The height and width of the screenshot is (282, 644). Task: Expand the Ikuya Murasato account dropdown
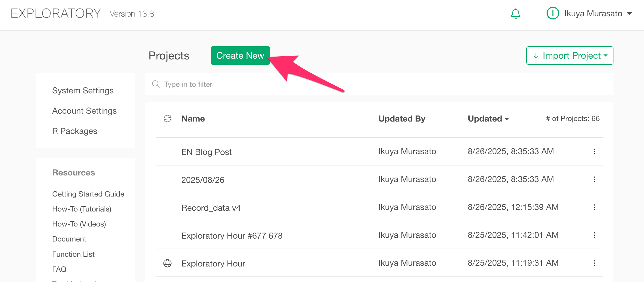coord(629,14)
